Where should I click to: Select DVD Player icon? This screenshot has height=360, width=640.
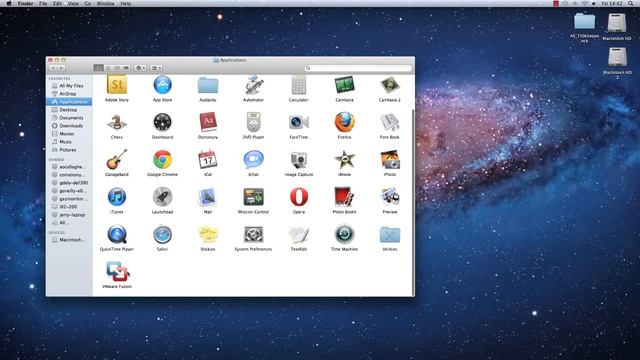pyautogui.click(x=253, y=122)
